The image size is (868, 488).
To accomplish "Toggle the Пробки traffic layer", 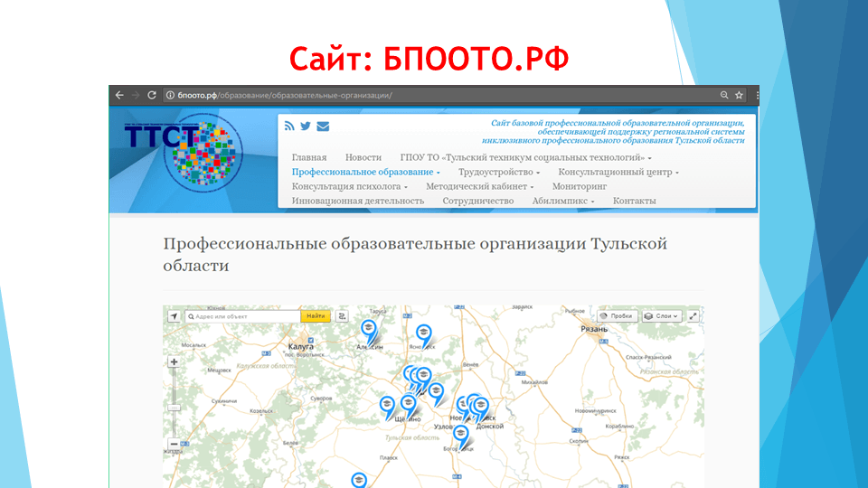I will click(617, 316).
